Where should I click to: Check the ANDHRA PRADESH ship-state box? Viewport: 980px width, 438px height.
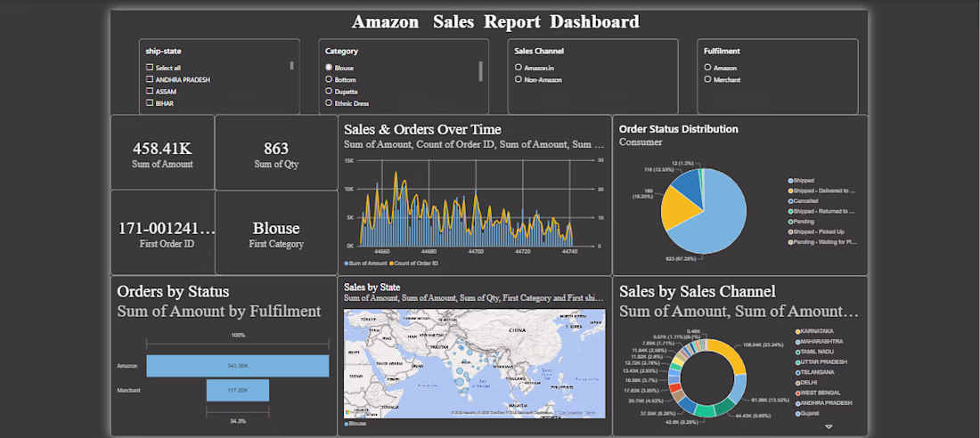pyautogui.click(x=150, y=79)
